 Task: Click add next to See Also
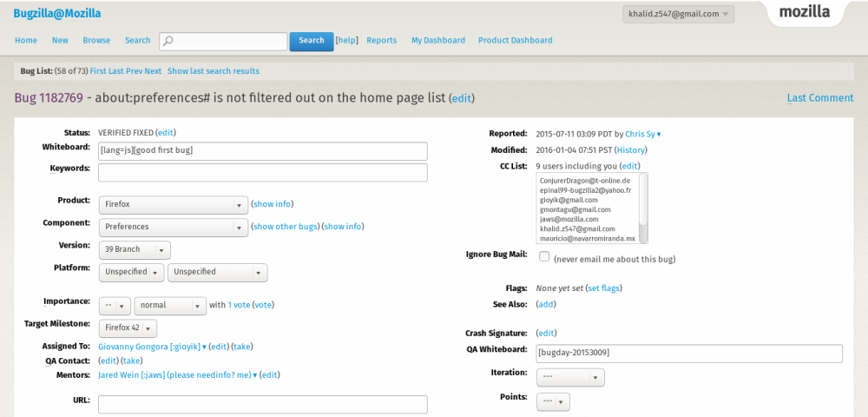[546, 305]
